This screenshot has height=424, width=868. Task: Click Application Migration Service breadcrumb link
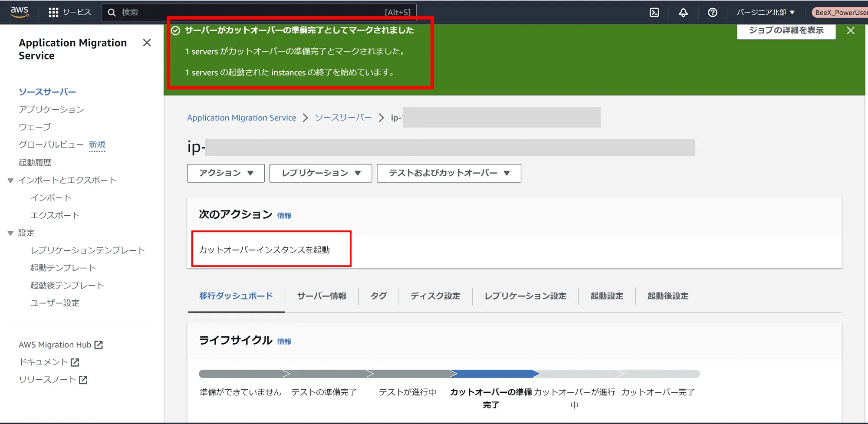pyautogui.click(x=241, y=118)
